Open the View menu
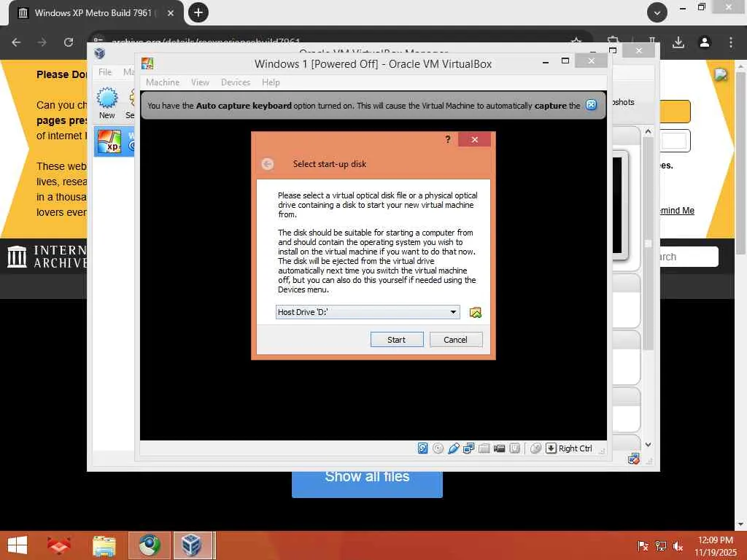747x560 pixels. [x=200, y=82]
